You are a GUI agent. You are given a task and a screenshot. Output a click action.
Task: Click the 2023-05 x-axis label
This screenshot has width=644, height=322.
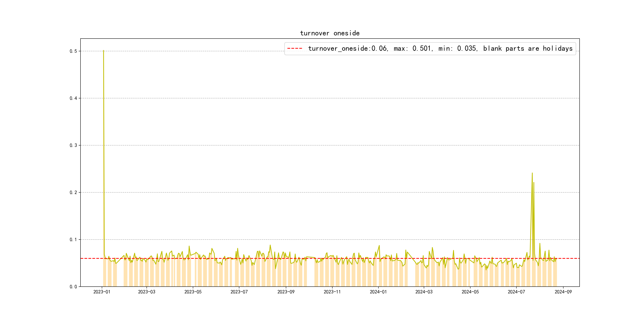tap(193, 292)
